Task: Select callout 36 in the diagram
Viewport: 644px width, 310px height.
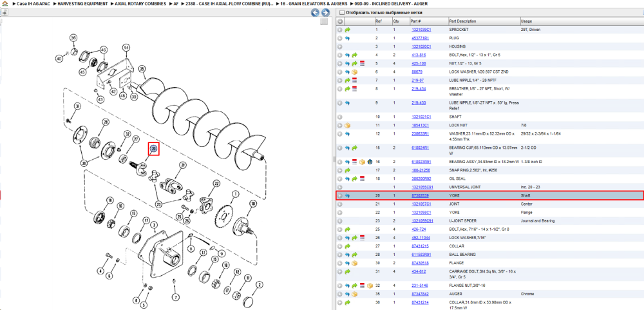Action: click(x=73, y=38)
